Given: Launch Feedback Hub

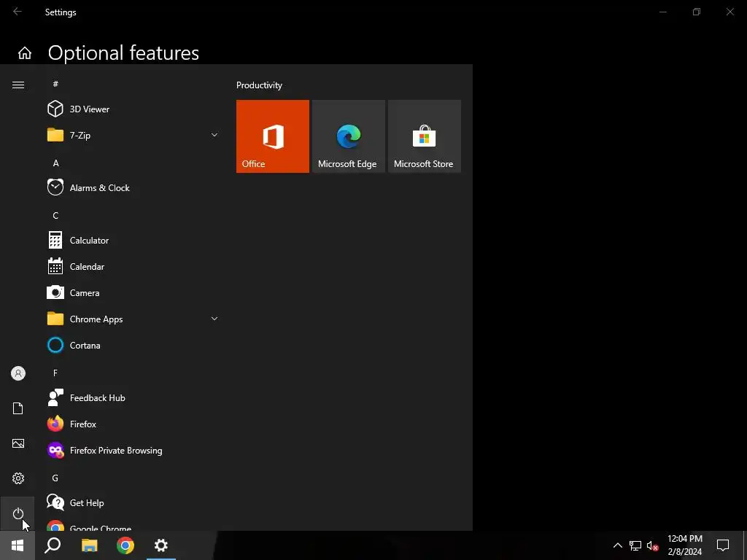Looking at the screenshot, I should [x=133, y=397].
